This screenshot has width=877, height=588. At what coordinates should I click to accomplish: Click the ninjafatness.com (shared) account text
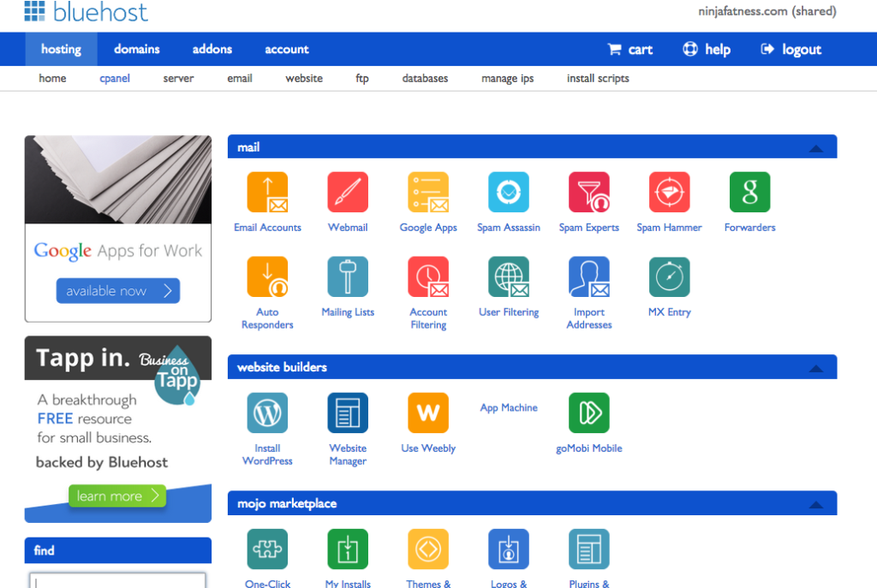(x=767, y=11)
